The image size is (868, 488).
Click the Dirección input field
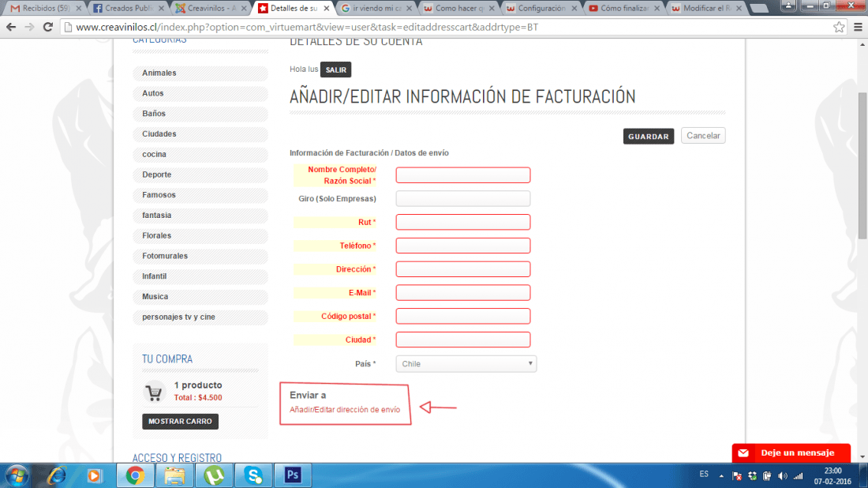(462, 269)
